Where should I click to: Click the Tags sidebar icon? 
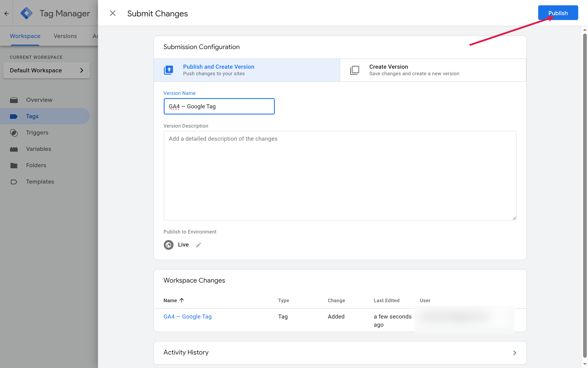coord(14,116)
